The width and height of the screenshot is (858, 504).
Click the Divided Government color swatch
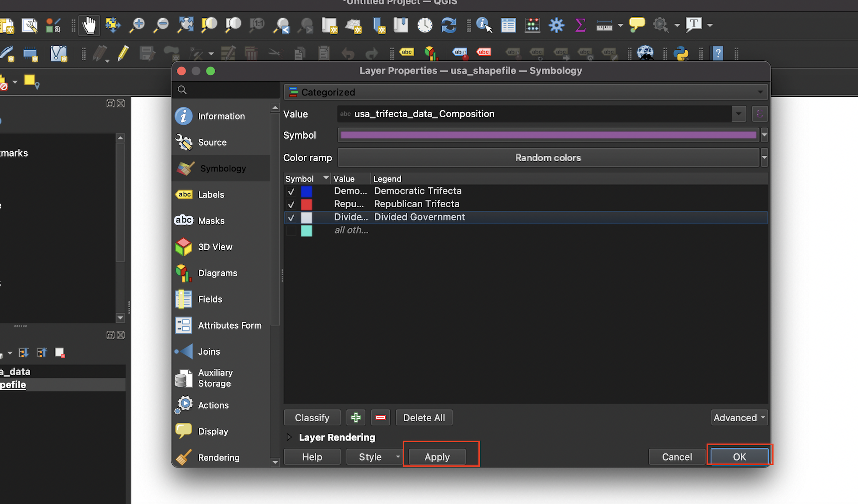point(306,217)
